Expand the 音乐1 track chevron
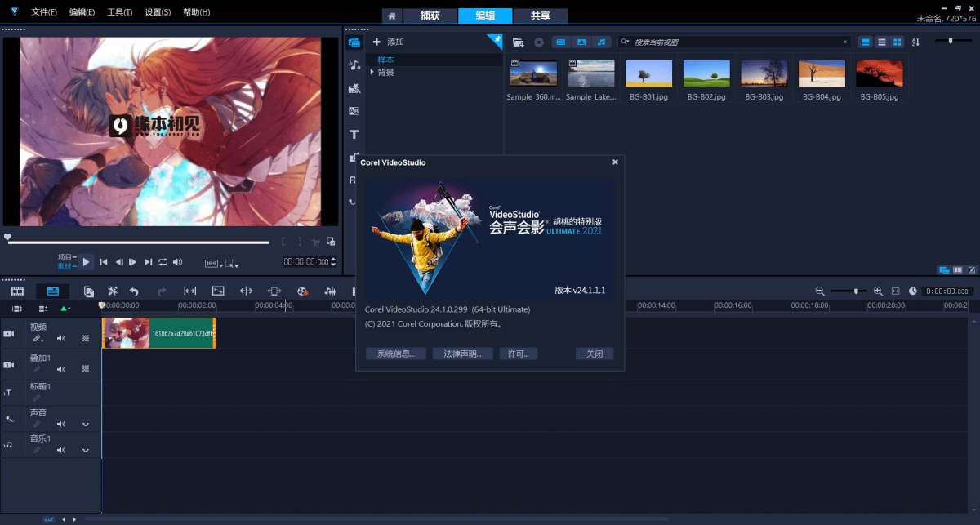The image size is (980, 525). [86, 450]
